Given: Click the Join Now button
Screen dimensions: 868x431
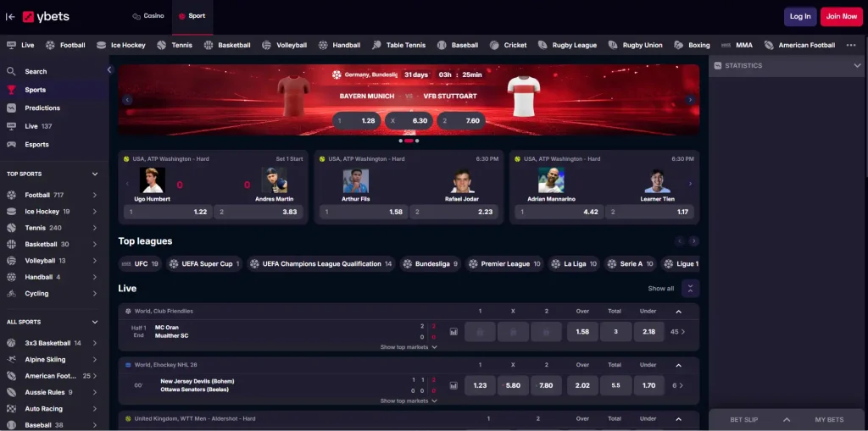Looking at the screenshot, I should (x=842, y=17).
